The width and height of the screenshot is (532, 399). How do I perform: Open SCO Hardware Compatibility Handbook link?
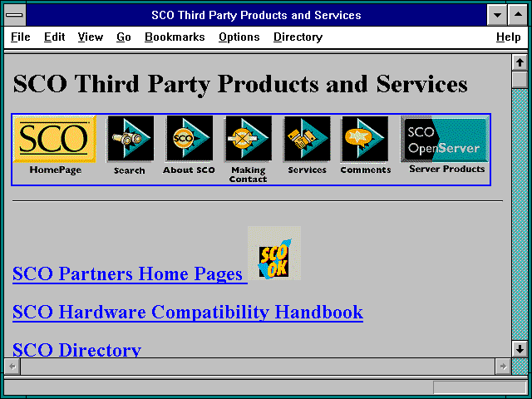[x=188, y=312]
